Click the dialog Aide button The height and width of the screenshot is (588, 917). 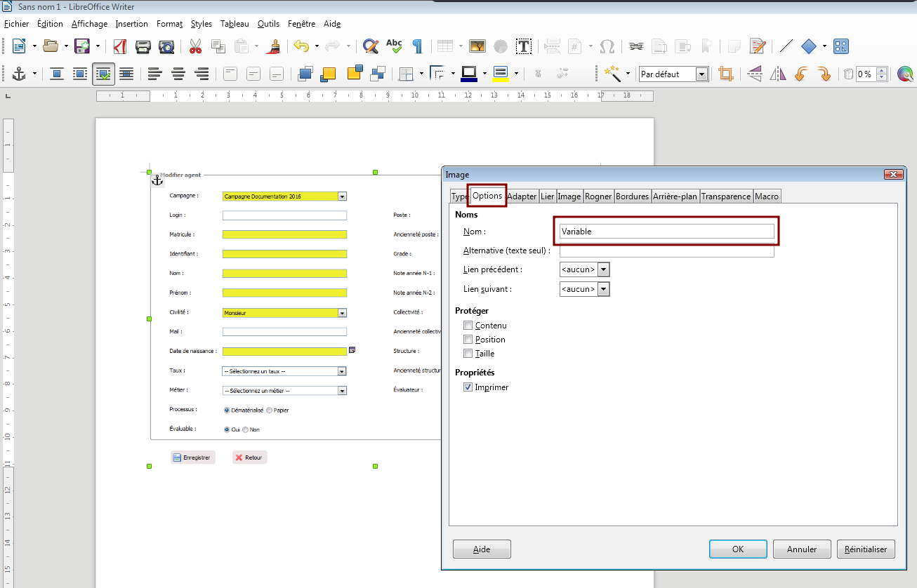(x=482, y=549)
